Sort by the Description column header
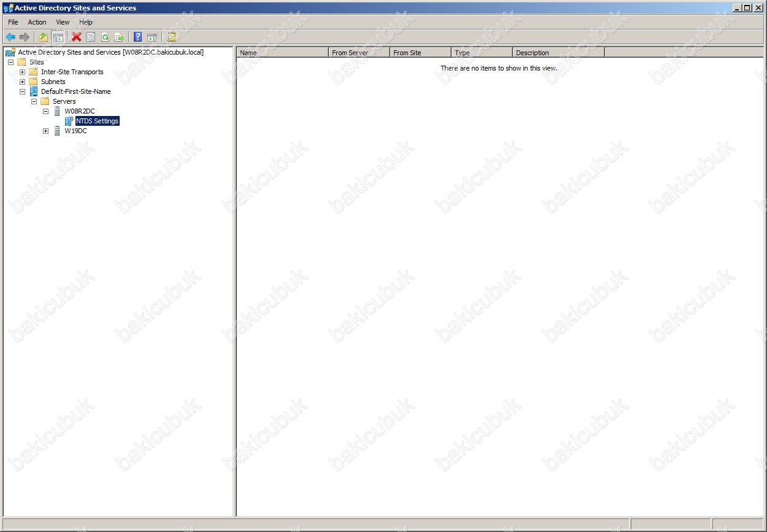 coord(559,53)
